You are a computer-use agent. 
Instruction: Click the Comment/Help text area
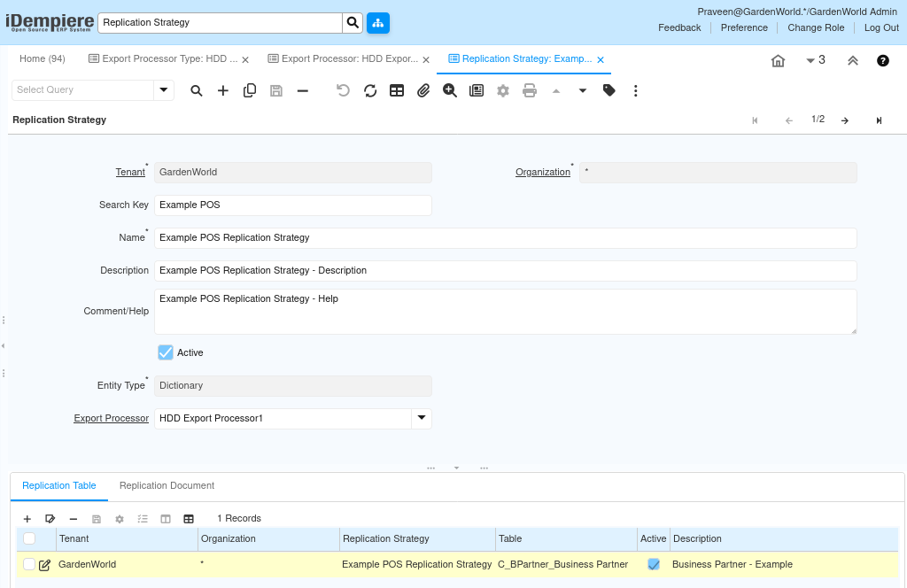coord(505,312)
